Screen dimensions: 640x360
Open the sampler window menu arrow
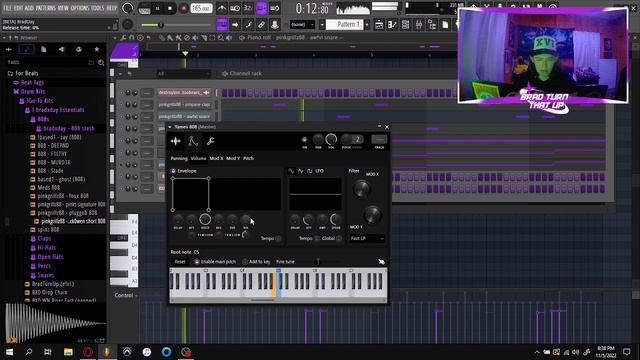click(x=170, y=127)
